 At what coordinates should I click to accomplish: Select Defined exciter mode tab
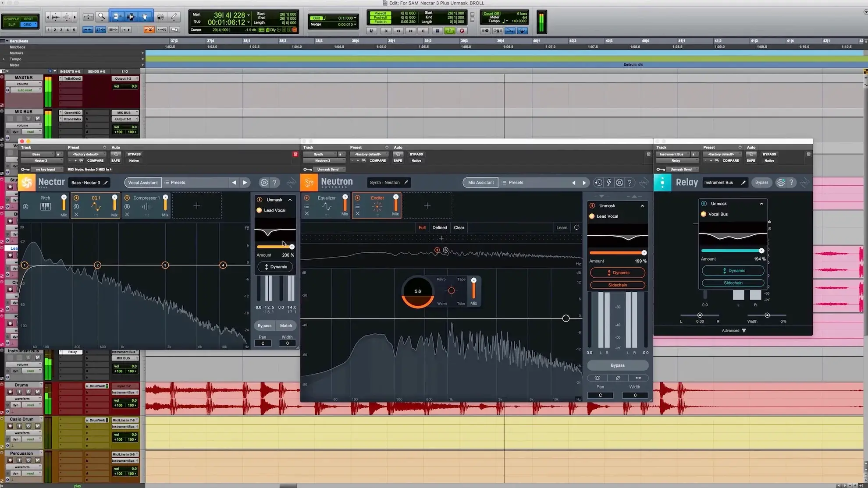(x=440, y=228)
